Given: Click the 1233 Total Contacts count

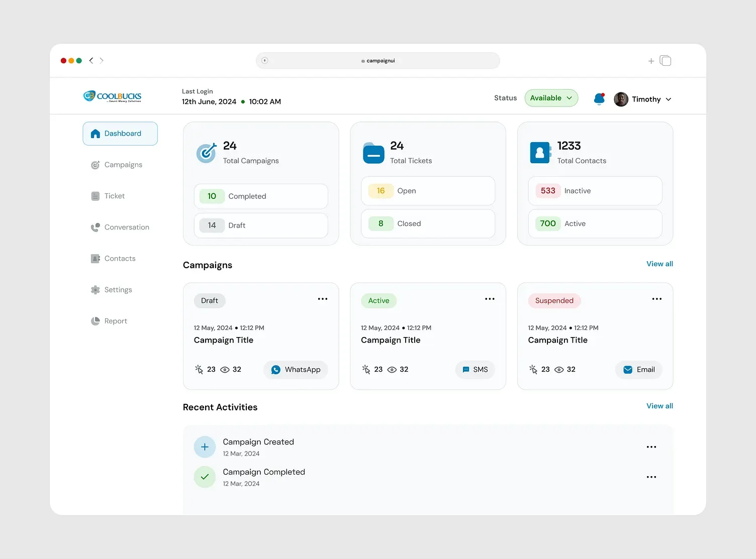Looking at the screenshot, I should pyautogui.click(x=569, y=146).
